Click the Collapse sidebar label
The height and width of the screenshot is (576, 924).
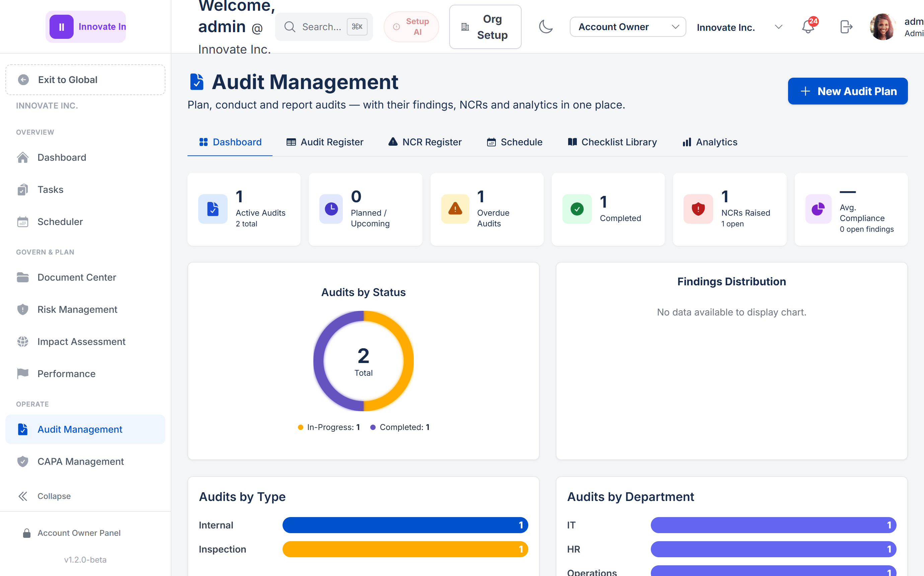coord(54,496)
